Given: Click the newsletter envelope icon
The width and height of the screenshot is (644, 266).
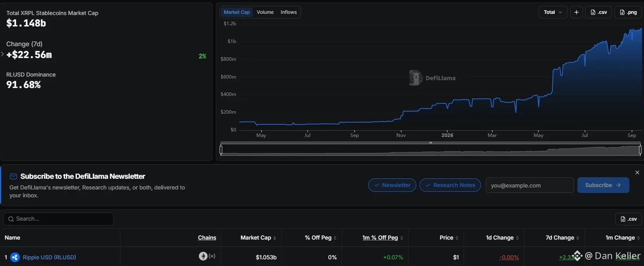Looking at the screenshot, I should (13, 176).
